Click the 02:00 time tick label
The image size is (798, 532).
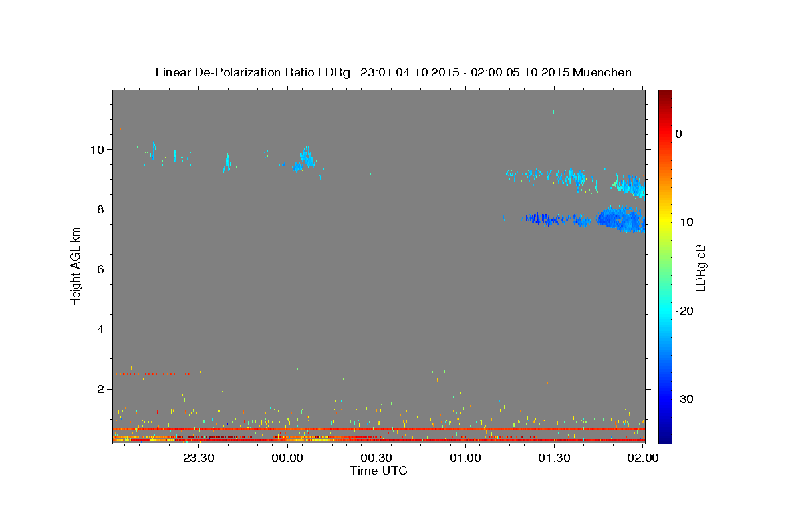643,458
